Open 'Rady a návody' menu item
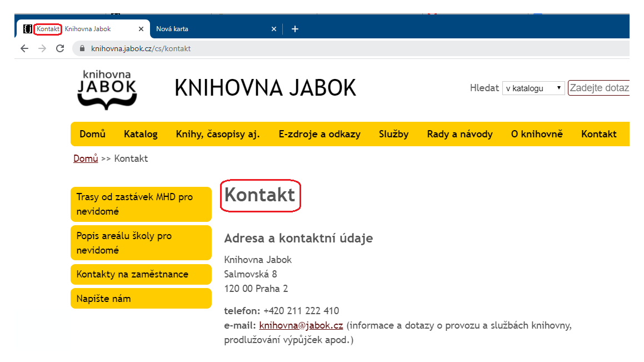644x362 pixels. (x=460, y=134)
